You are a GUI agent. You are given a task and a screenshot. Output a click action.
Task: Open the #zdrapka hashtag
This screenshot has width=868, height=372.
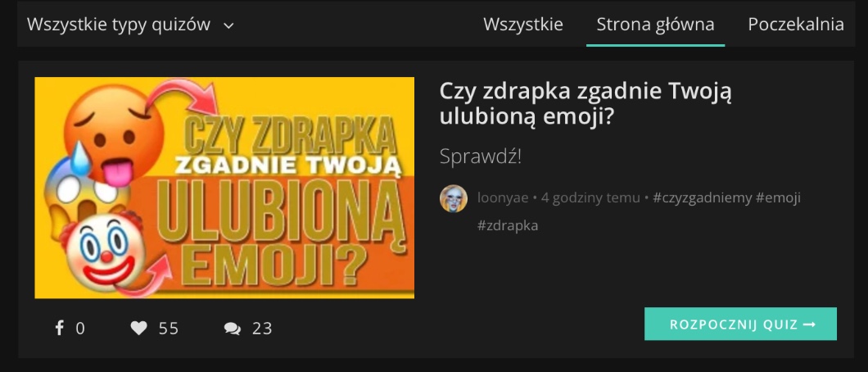tap(508, 226)
